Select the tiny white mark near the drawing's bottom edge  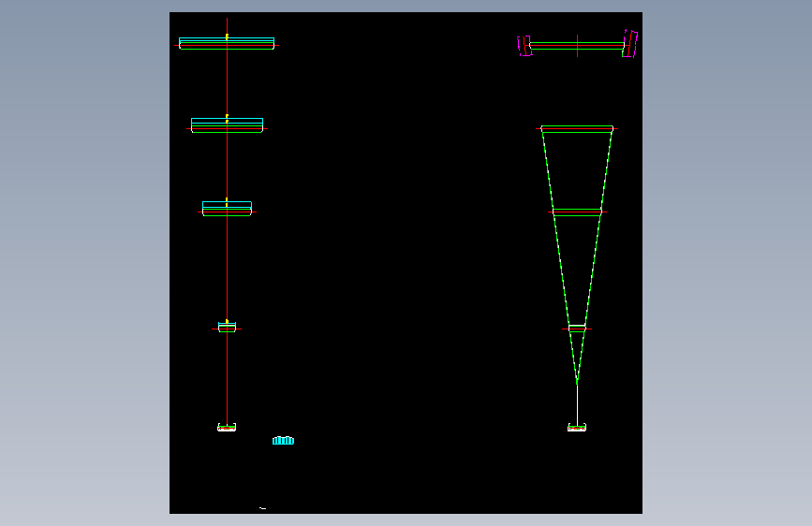coord(262,508)
